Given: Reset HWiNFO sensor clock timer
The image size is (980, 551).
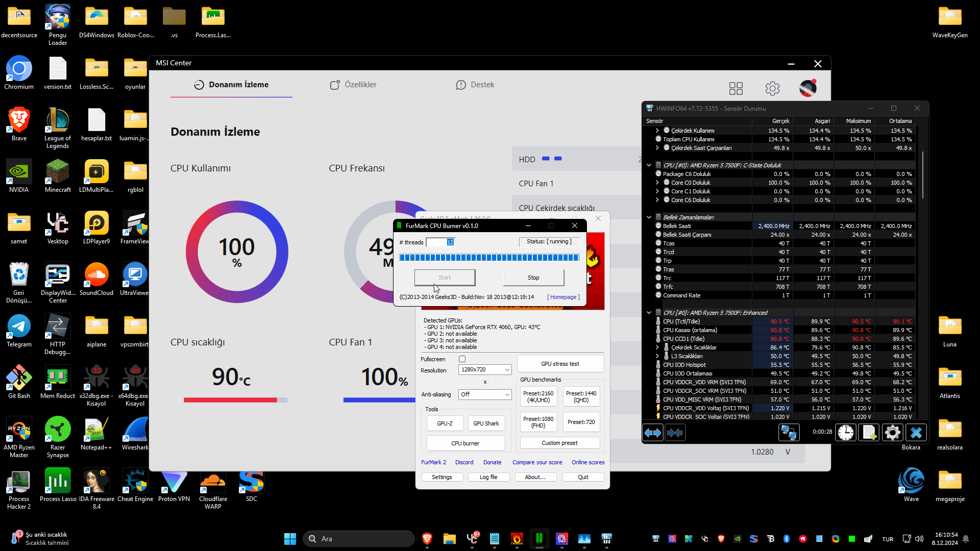Looking at the screenshot, I should (845, 433).
